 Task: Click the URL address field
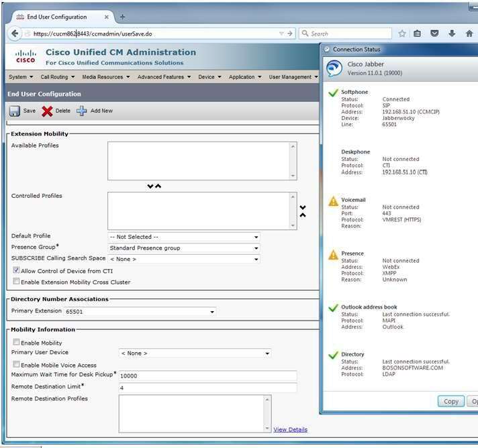click(x=156, y=34)
